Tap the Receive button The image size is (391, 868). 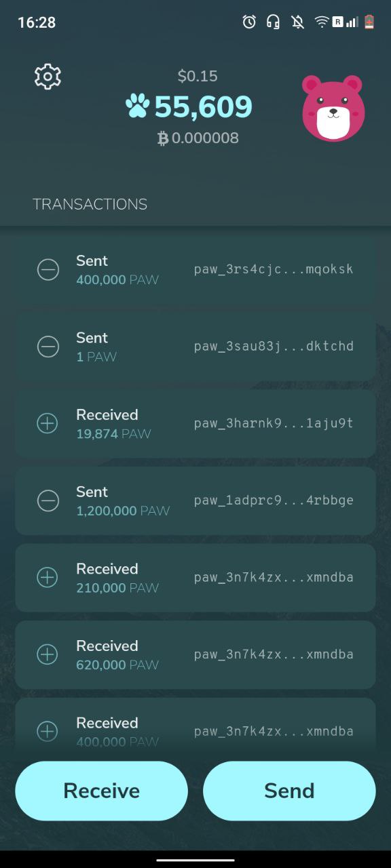pos(102,791)
